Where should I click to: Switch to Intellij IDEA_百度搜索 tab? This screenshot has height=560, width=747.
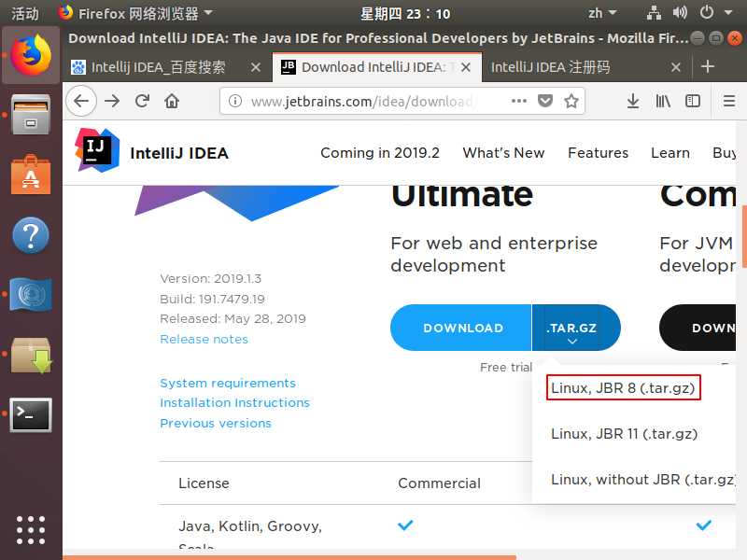(157, 67)
